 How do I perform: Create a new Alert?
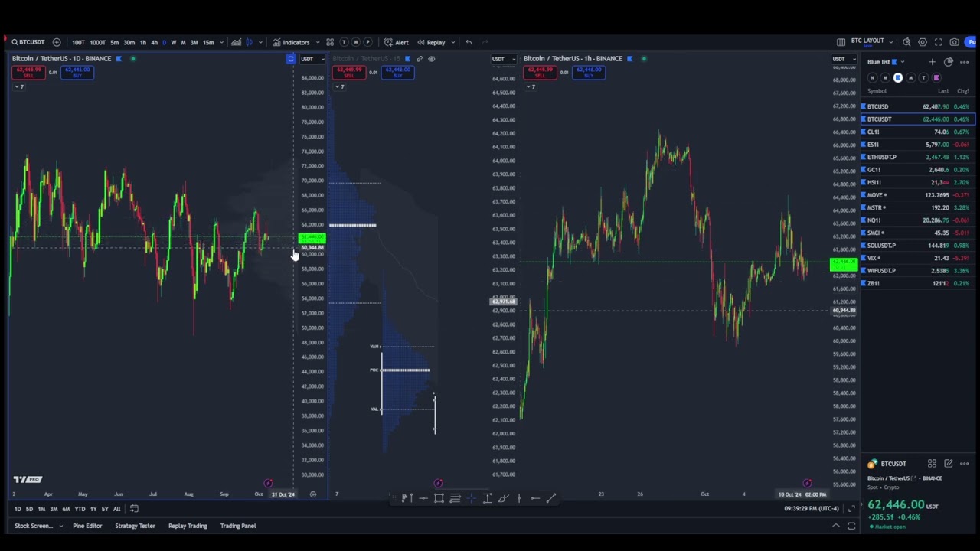click(397, 42)
